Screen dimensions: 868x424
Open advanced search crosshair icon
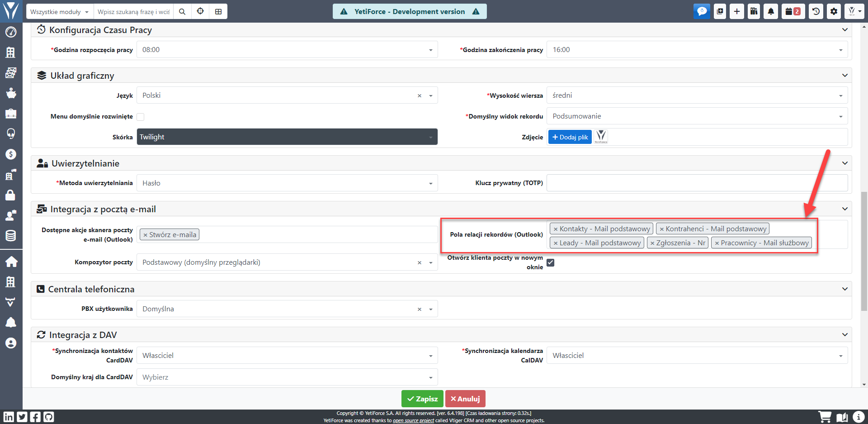coord(200,11)
